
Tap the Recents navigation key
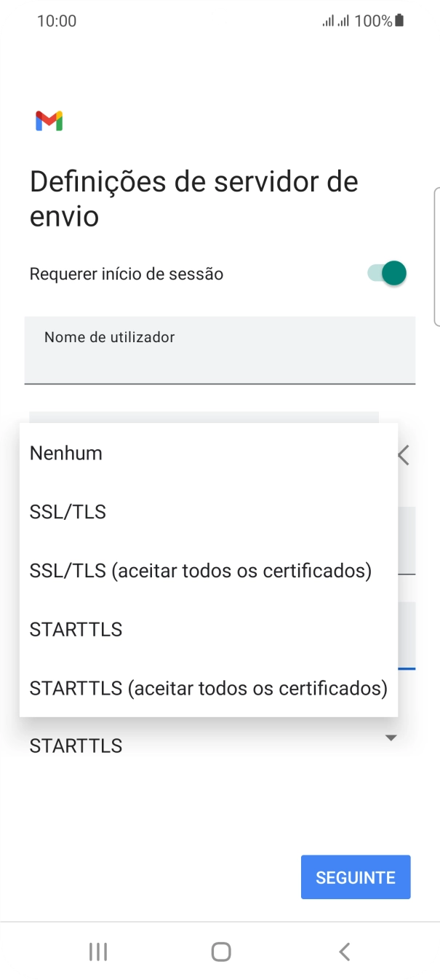click(x=97, y=951)
